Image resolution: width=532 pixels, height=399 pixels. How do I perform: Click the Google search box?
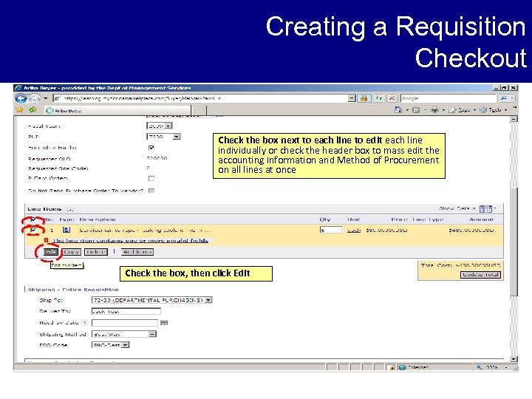click(448, 98)
